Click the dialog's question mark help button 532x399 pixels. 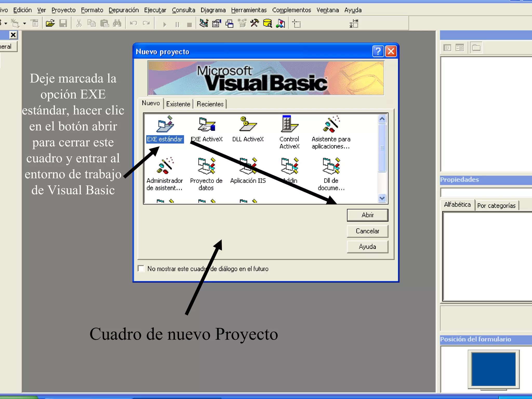[x=378, y=51]
